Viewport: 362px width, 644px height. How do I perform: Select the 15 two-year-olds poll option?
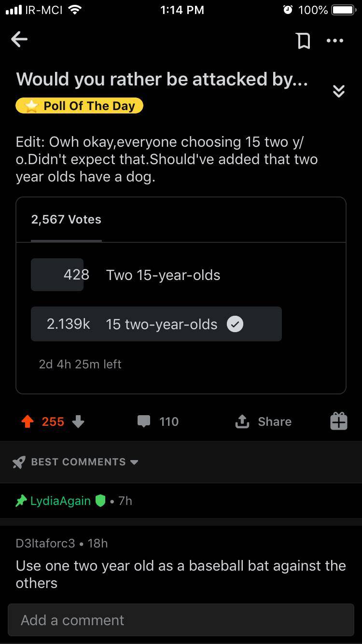click(161, 324)
